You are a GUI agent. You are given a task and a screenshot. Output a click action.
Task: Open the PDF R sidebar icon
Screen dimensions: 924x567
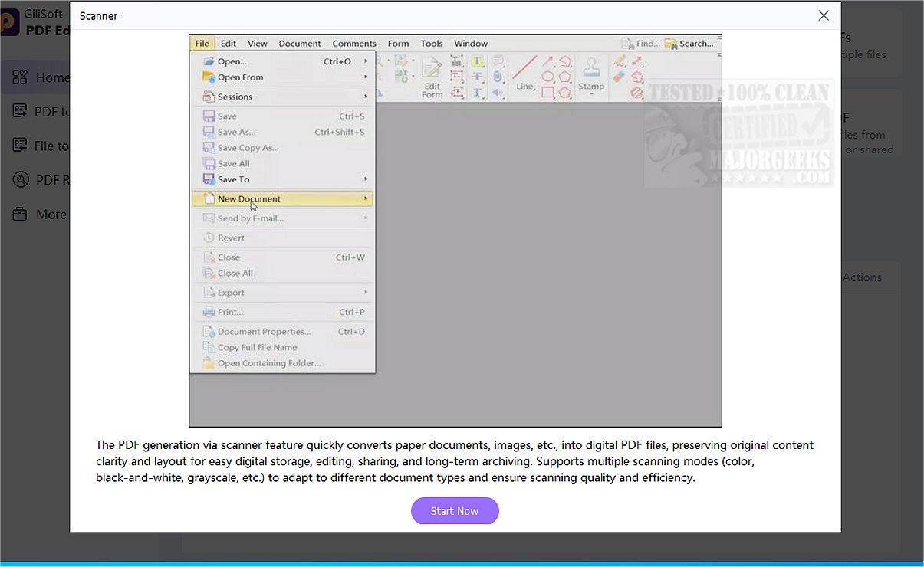tap(21, 179)
